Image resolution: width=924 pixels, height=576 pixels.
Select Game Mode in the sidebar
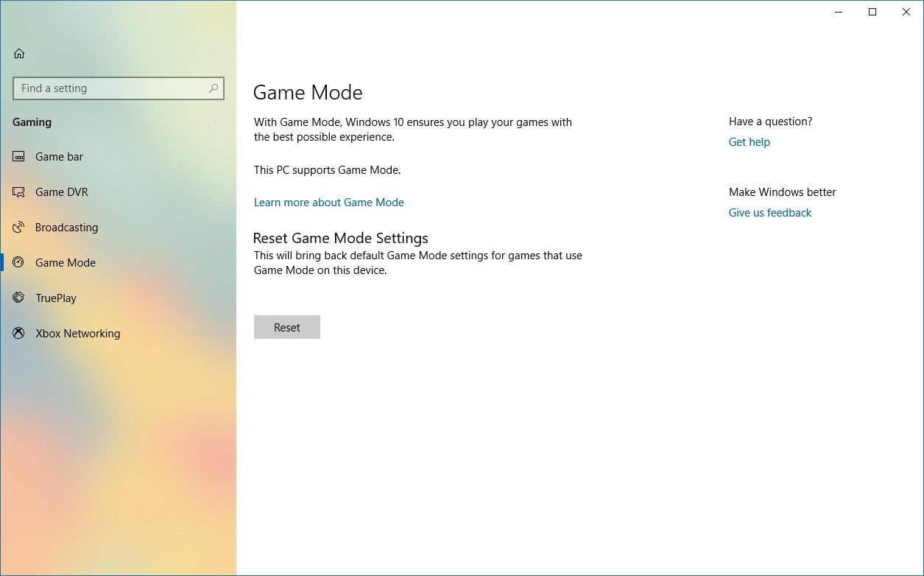[119, 263]
